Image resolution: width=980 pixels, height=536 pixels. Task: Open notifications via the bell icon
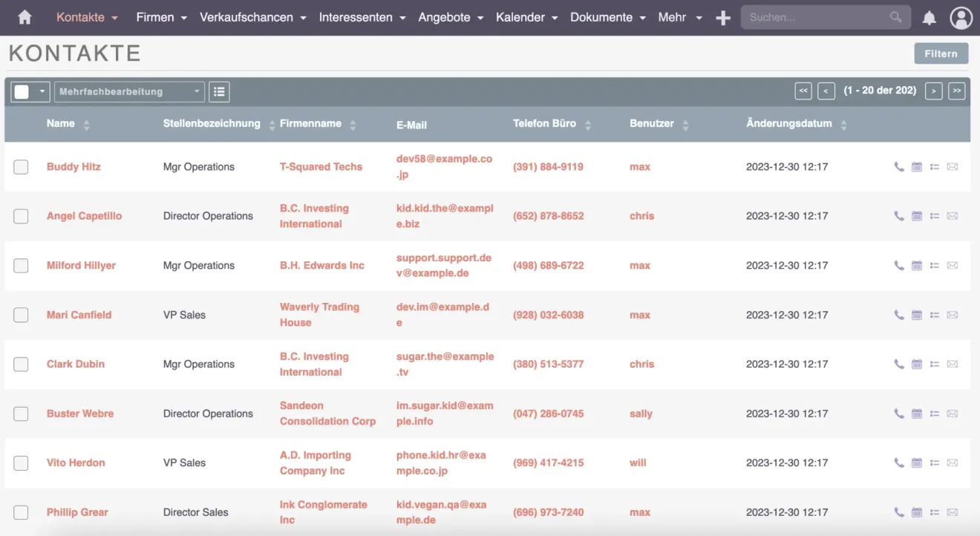pyautogui.click(x=929, y=17)
